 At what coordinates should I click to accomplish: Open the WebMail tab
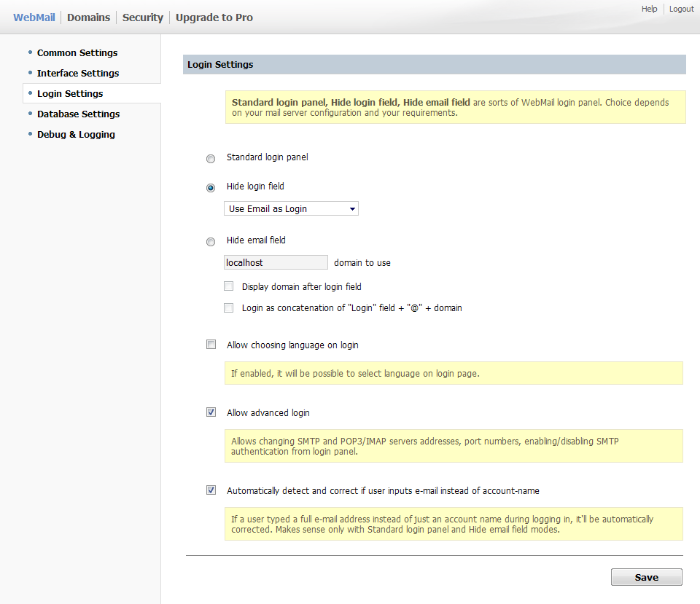(34, 17)
